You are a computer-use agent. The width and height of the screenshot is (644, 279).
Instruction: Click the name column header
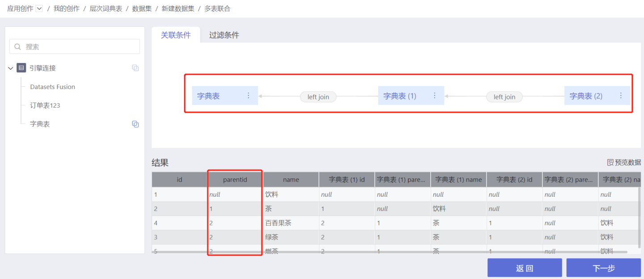pos(291,179)
